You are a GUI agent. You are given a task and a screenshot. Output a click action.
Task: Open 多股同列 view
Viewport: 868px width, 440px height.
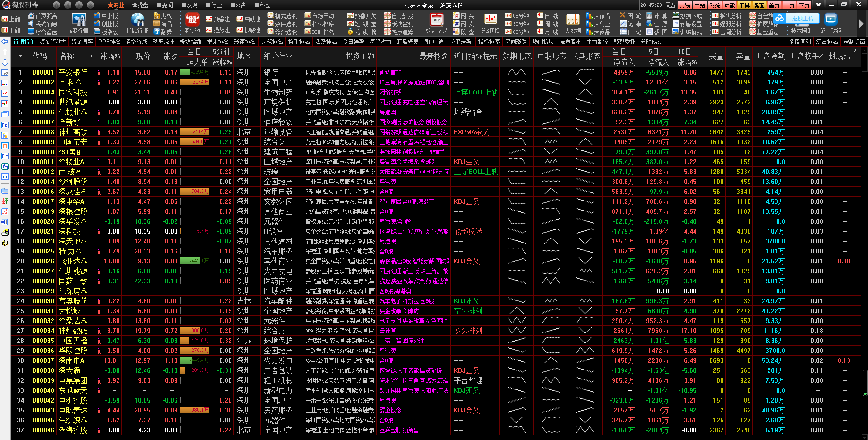click(800, 42)
